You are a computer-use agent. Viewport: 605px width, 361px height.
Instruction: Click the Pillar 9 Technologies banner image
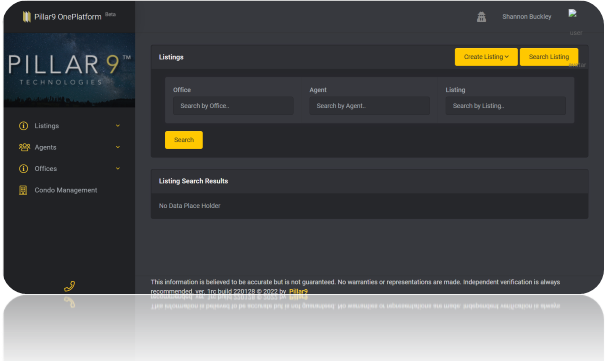pyautogui.click(x=69, y=70)
